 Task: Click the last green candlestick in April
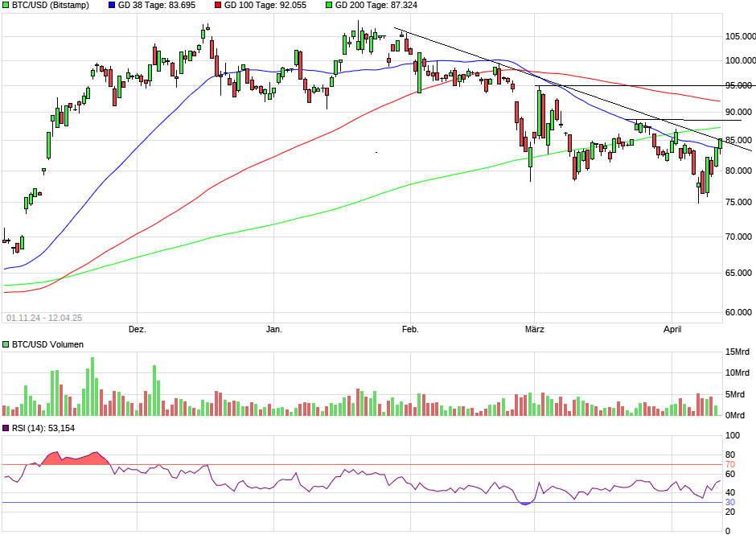(x=721, y=144)
